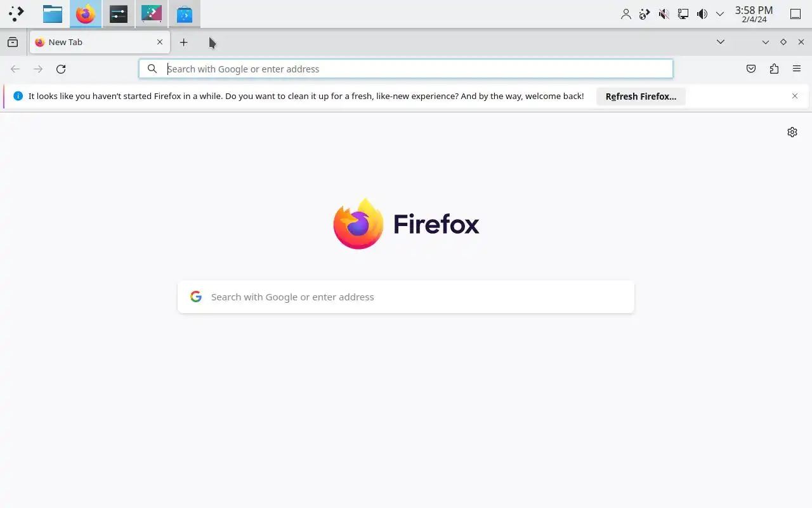This screenshot has width=812, height=508.
Task: Expand hidden system tray icons
Action: pos(720,14)
